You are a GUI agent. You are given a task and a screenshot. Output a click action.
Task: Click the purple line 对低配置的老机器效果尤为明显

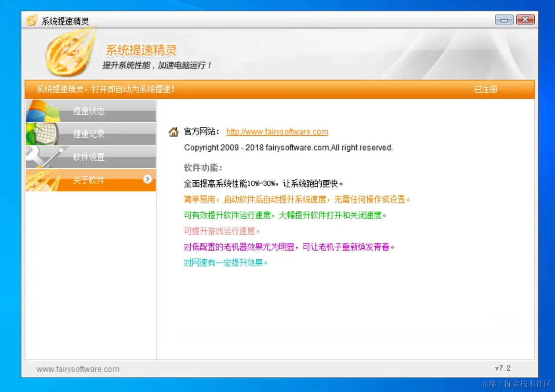tap(289, 247)
